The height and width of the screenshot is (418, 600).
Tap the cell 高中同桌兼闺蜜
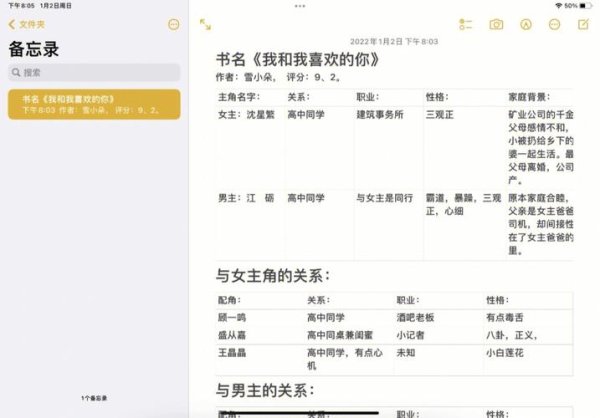click(x=340, y=335)
